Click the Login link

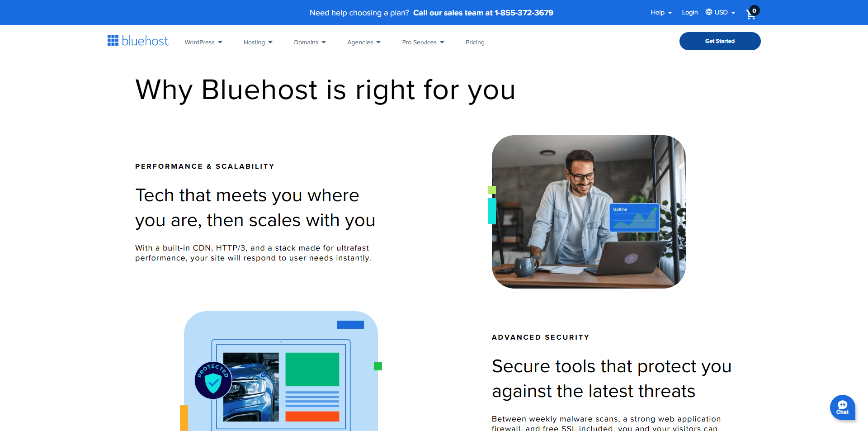pos(689,12)
